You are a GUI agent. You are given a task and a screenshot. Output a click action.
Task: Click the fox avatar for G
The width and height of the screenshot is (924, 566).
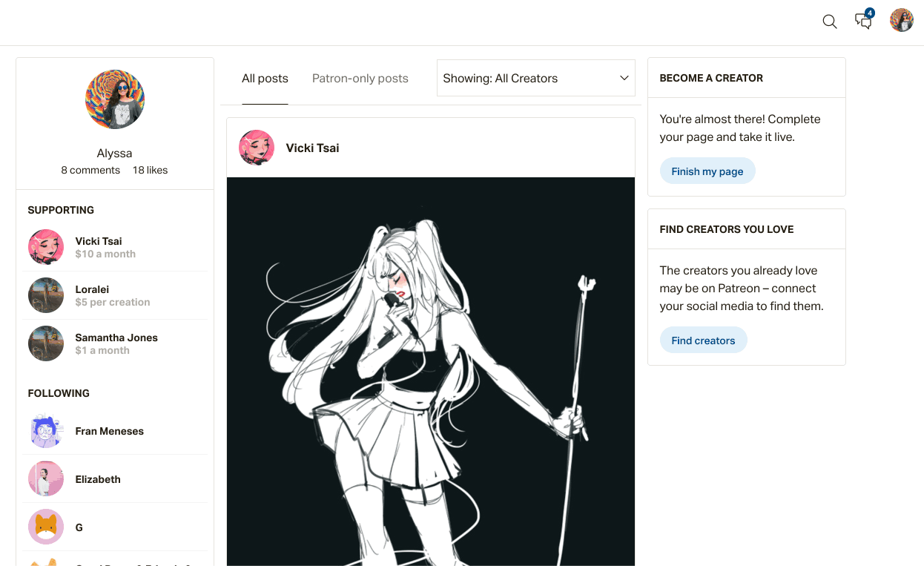[x=46, y=527]
